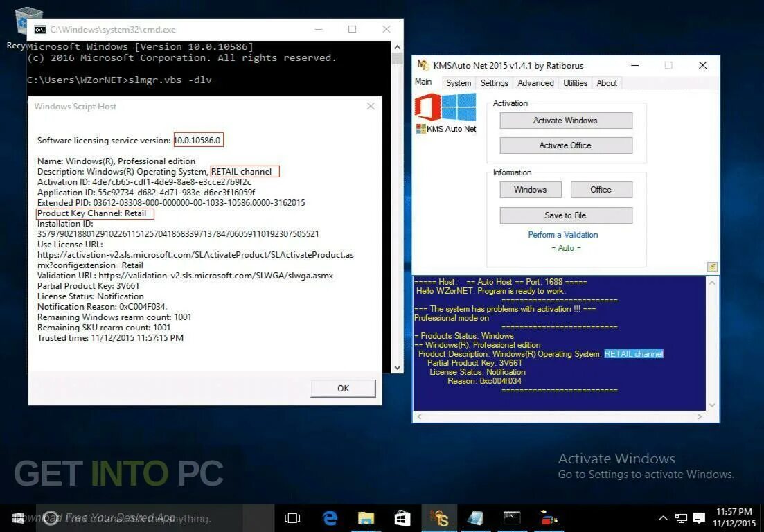Switch to the System tab in KMSAuto

[x=459, y=83]
